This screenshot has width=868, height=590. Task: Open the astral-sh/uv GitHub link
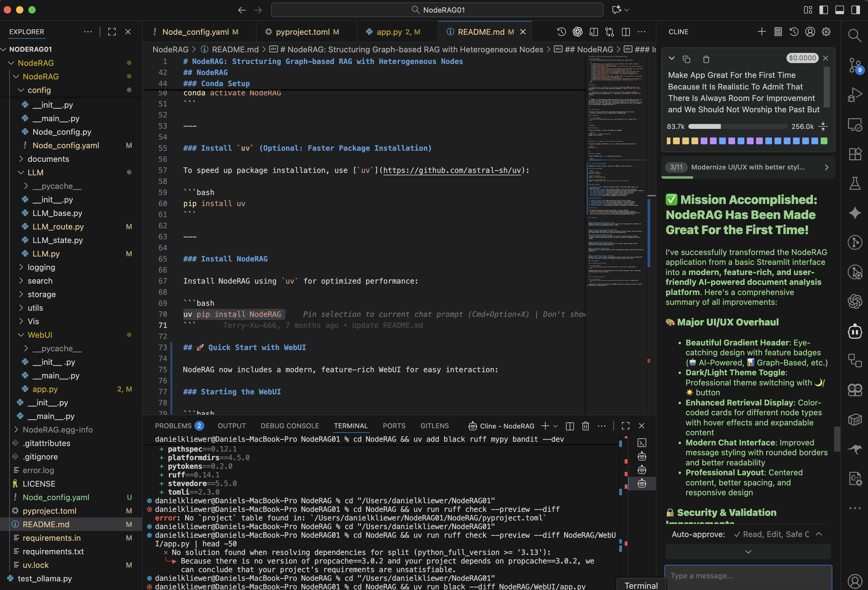(452, 170)
